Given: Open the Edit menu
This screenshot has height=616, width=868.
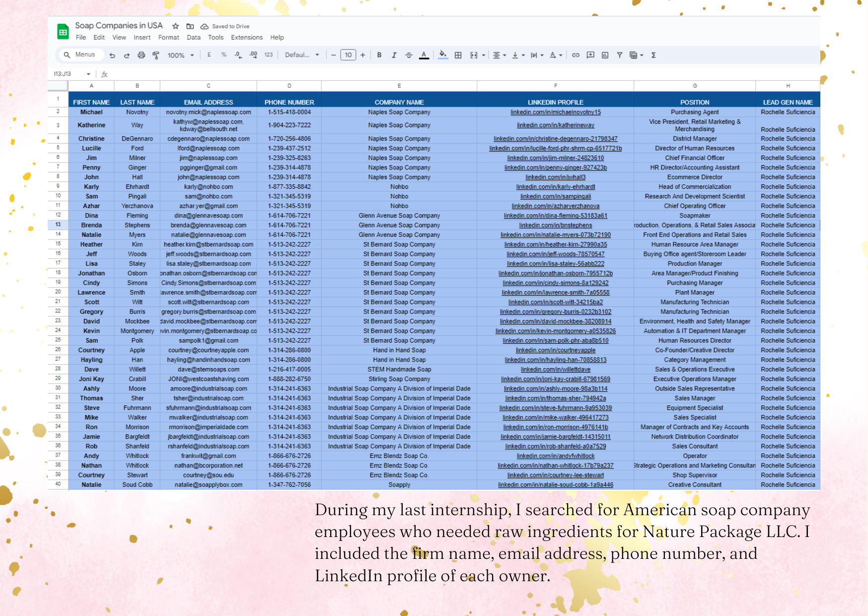Looking at the screenshot, I should 99,37.
